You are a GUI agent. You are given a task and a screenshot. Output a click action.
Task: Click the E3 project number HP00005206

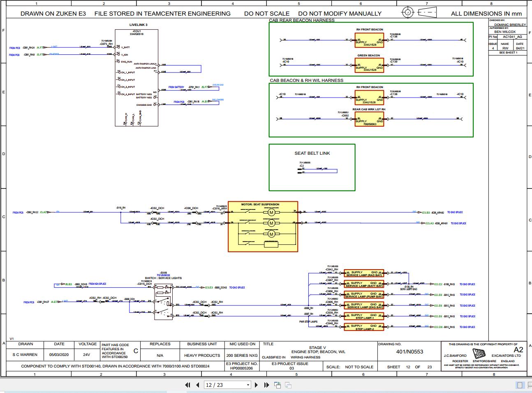coord(242,368)
